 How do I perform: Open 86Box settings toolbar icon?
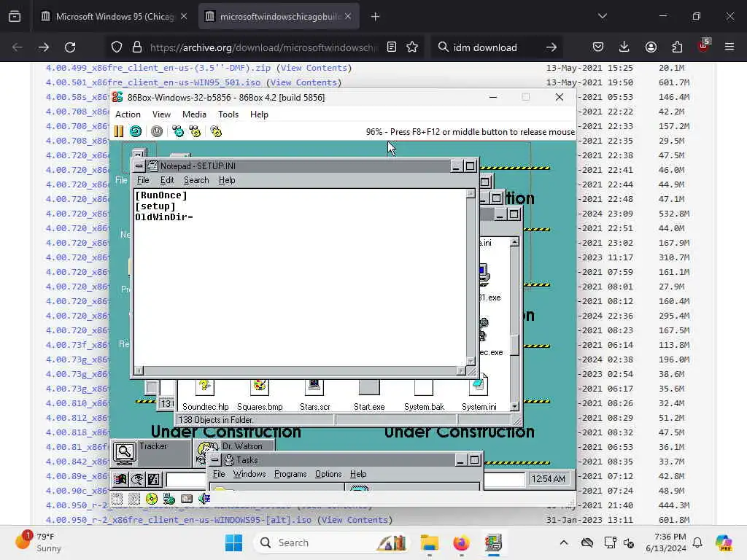pyautogui.click(x=216, y=131)
